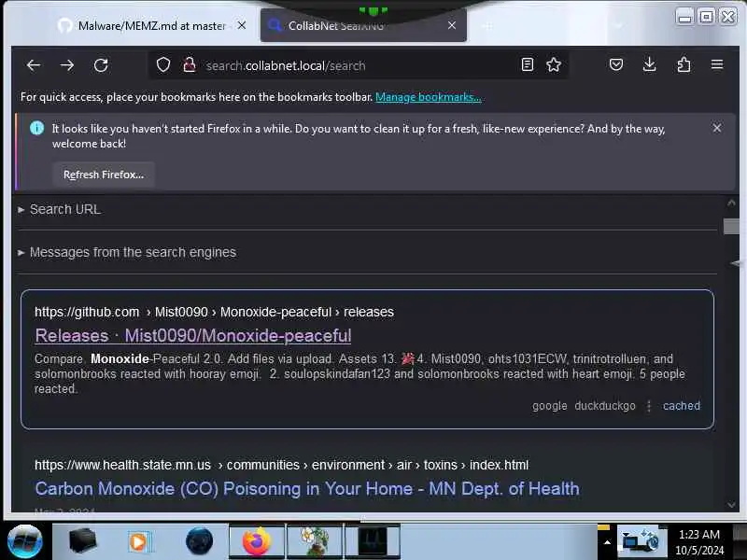Open the cached version link
Image resolution: width=747 pixels, height=560 pixels.
pyautogui.click(x=682, y=406)
